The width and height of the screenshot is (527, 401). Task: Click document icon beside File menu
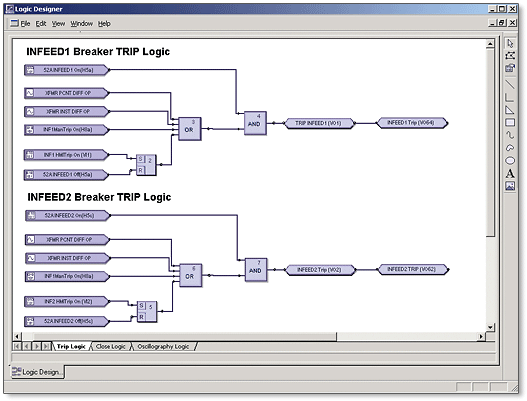pos(14,23)
